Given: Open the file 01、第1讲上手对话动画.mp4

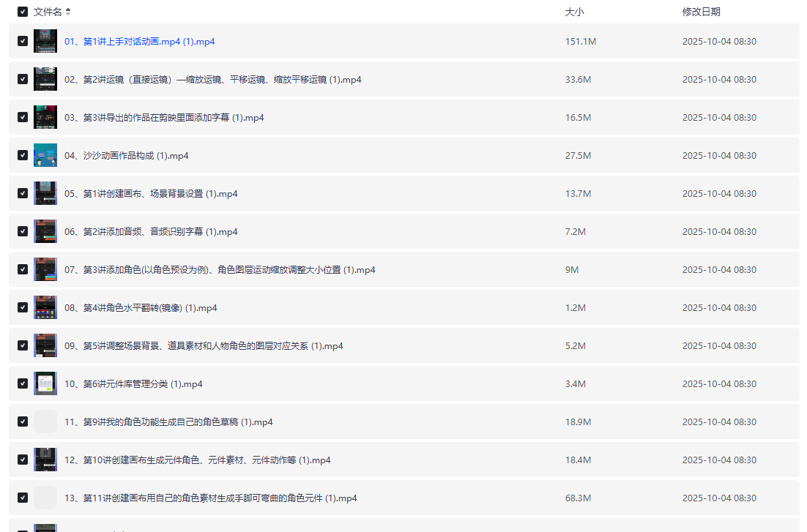Looking at the screenshot, I should point(139,42).
